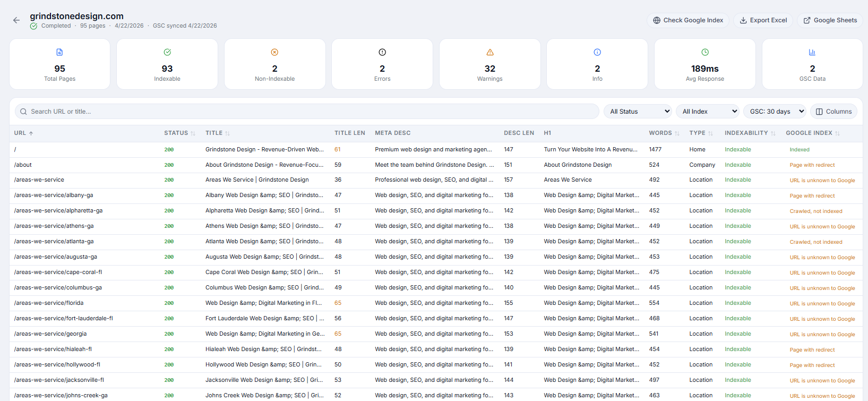Screen dimensions: 868x401
Task: Click word count 1477
Action: tap(655, 149)
